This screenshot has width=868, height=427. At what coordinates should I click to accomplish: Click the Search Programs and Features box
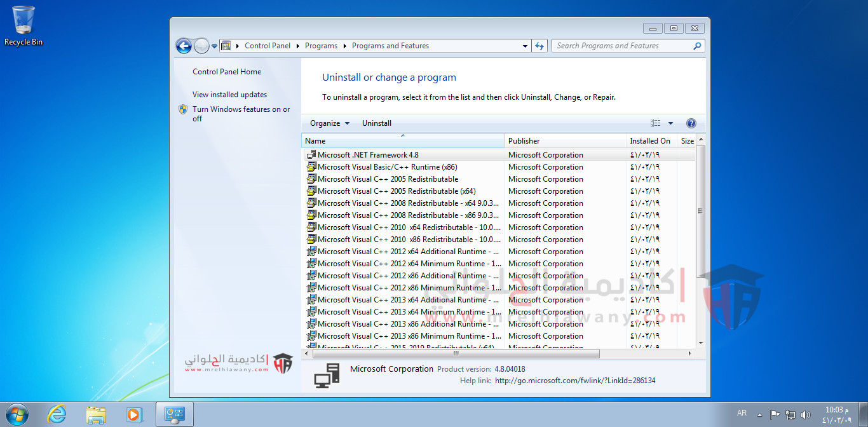[x=623, y=46]
